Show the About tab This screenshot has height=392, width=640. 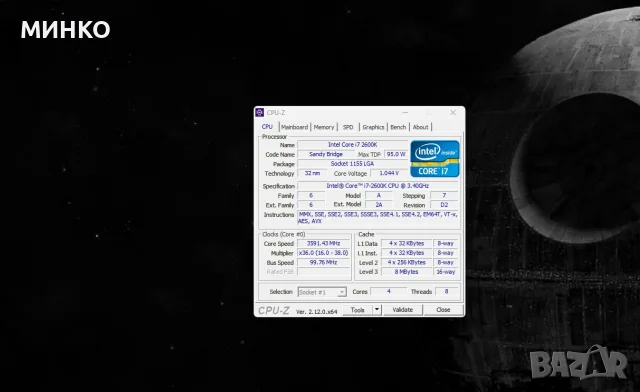420,127
